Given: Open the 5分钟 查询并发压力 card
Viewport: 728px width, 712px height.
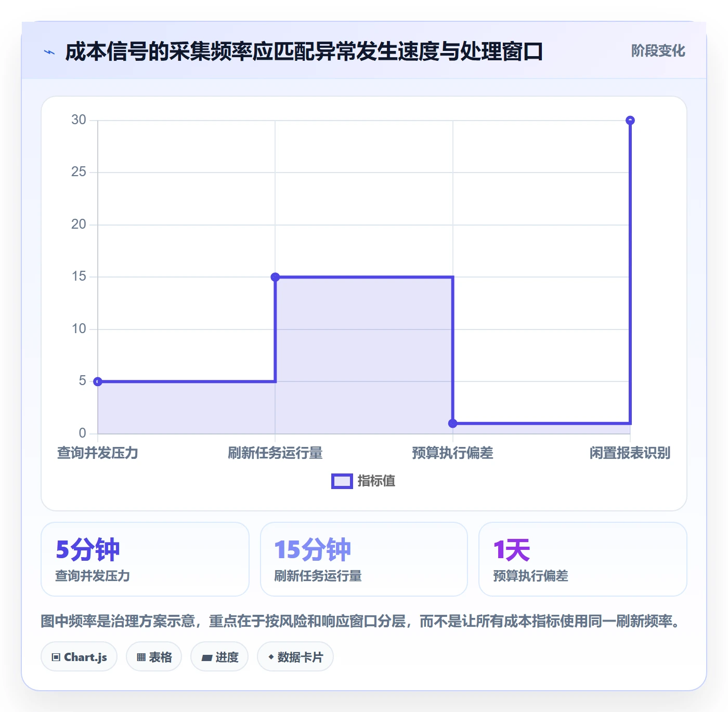Looking at the screenshot, I should click(x=145, y=559).
